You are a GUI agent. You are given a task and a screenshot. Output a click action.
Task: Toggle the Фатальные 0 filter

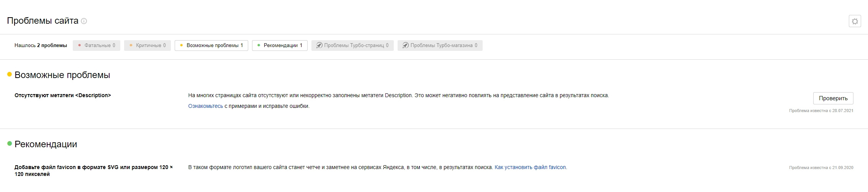coord(97,46)
